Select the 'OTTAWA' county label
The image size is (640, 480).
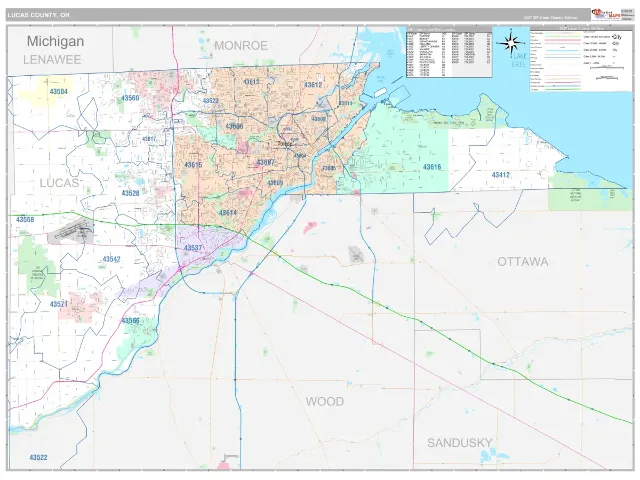click(x=522, y=262)
